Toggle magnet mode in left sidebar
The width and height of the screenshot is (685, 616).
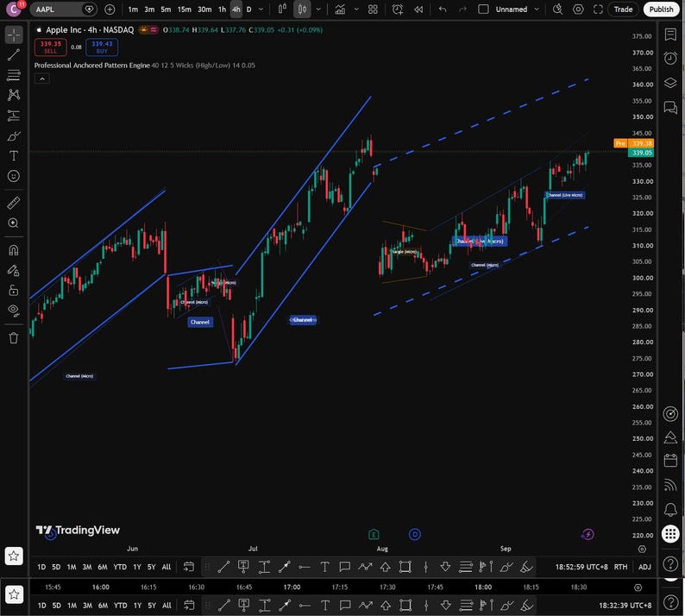click(x=14, y=250)
